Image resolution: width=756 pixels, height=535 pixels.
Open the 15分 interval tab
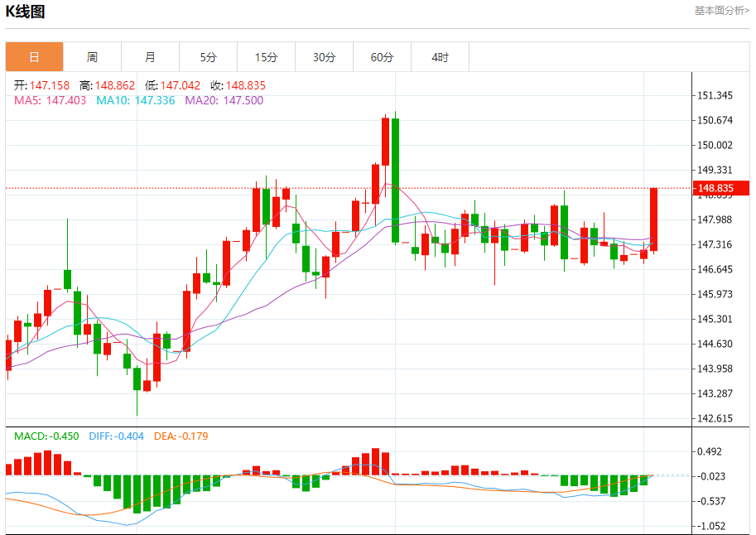tap(266, 57)
